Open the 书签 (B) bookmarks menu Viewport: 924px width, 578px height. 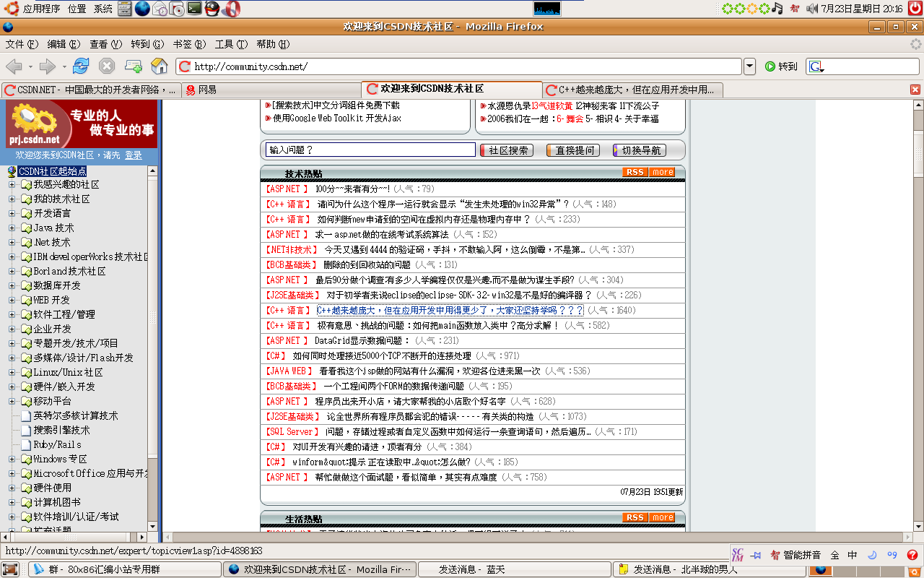[x=189, y=44]
